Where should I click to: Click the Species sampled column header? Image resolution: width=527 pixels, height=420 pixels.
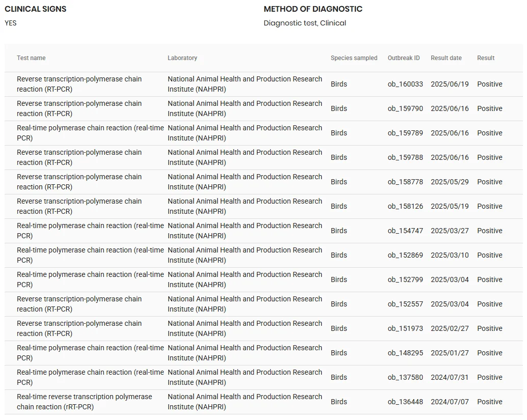(x=354, y=58)
